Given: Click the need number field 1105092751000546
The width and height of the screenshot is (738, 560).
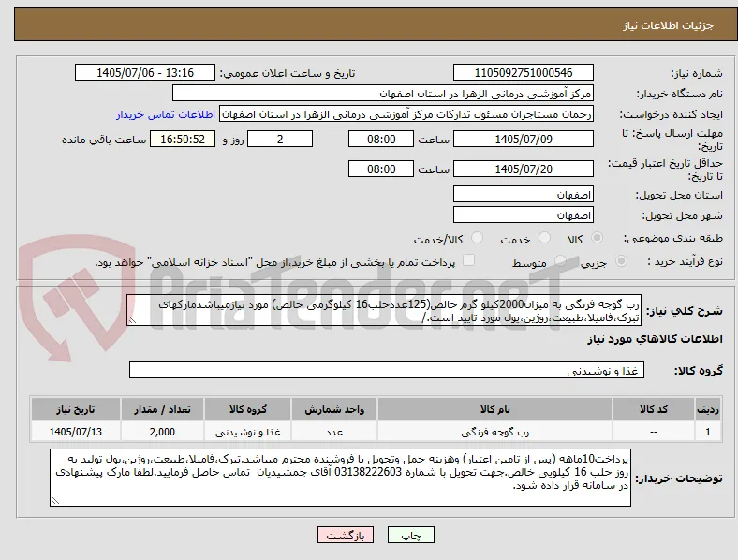Looking at the screenshot, I should (x=524, y=72).
